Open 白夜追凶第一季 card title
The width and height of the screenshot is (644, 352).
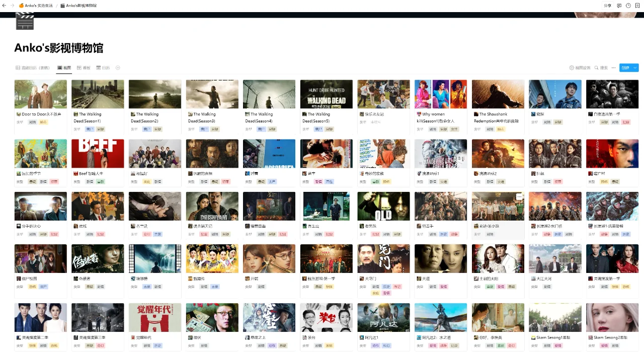point(607,114)
